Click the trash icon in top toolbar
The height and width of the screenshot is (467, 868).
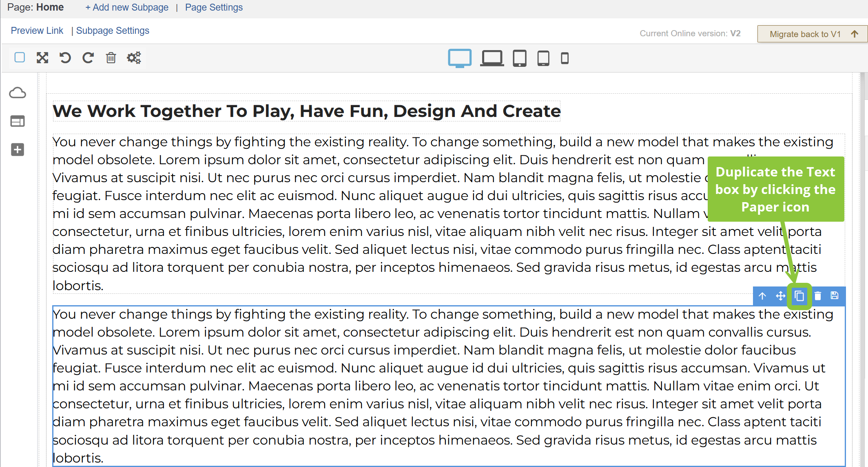(x=111, y=58)
